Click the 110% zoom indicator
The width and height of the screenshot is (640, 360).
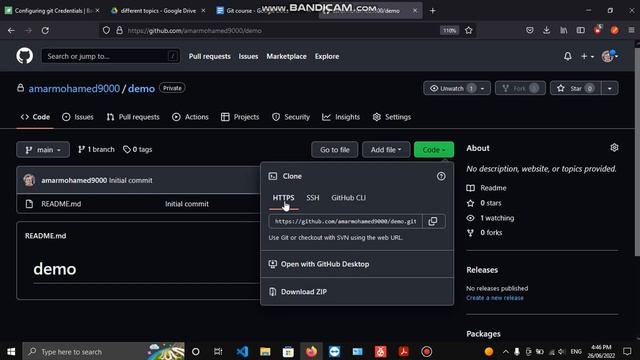click(x=449, y=30)
